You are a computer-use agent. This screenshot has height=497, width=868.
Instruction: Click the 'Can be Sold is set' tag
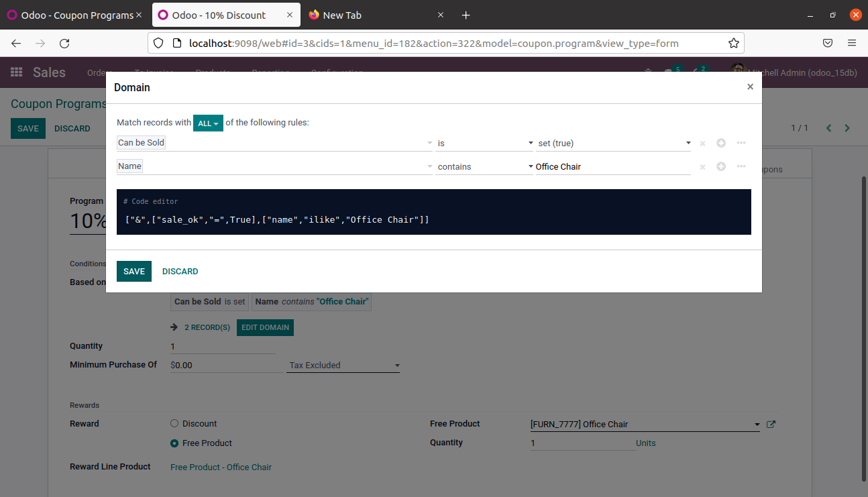click(209, 302)
